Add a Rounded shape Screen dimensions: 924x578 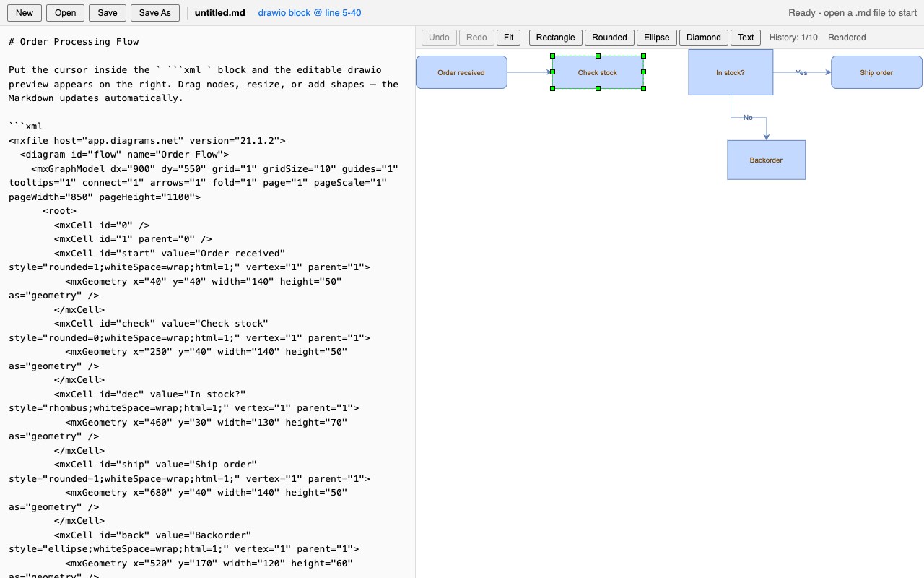pyautogui.click(x=609, y=38)
